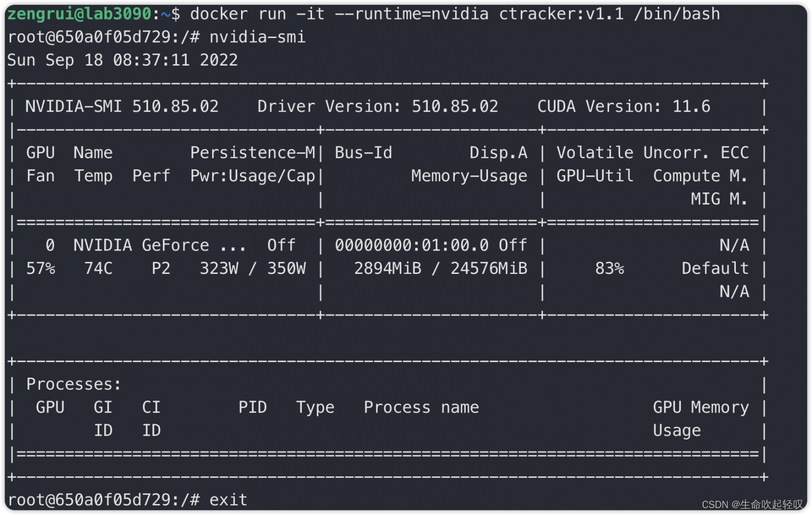This screenshot has height=515, width=812.
Task: Click the date line Sun Sep 18 08:37:11 2022
Action: 122,60
